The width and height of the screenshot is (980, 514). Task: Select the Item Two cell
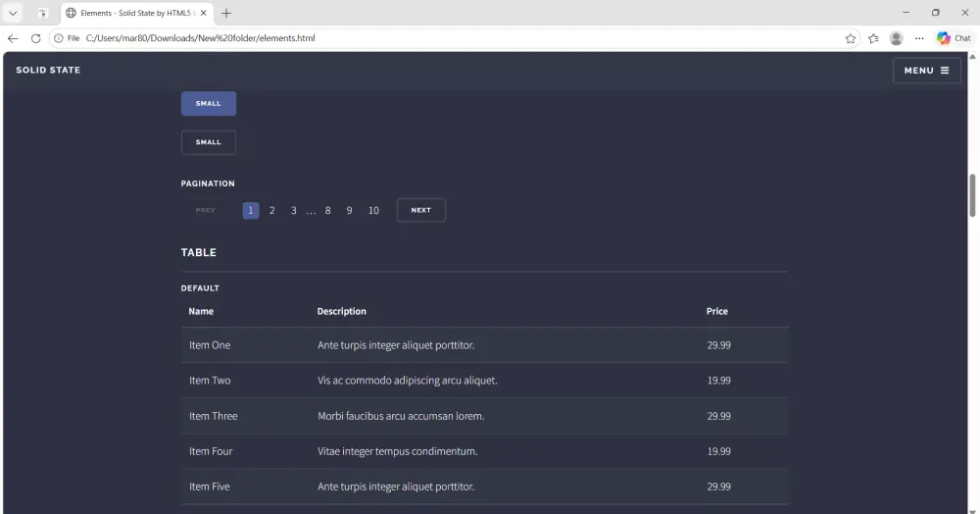[210, 381]
